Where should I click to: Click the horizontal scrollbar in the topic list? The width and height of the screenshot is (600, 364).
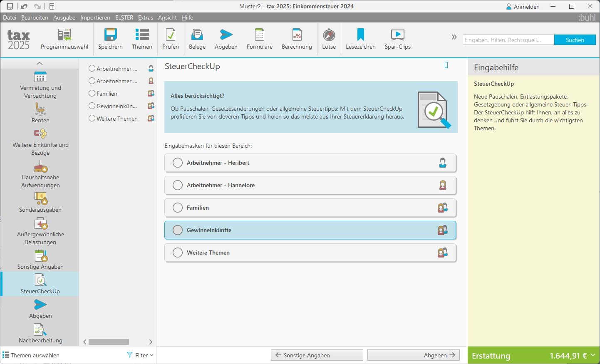click(x=109, y=342)
